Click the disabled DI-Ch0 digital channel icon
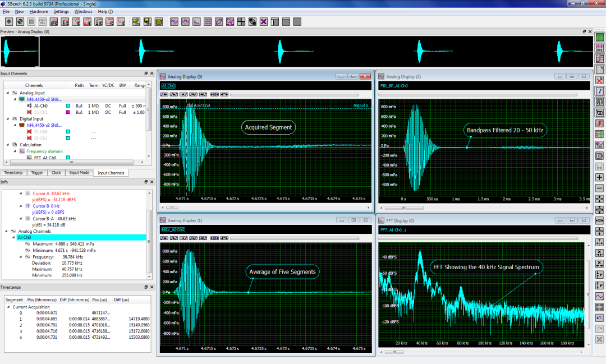 point(29,132)
